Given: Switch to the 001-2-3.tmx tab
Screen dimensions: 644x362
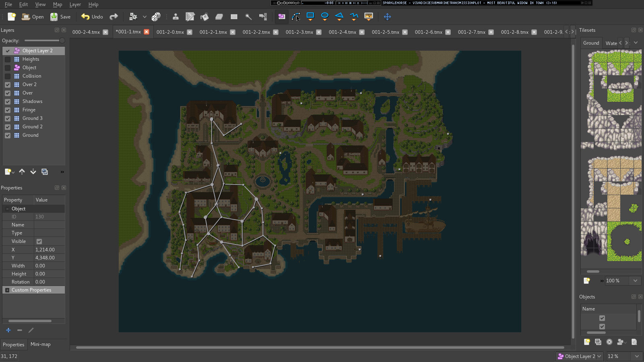Looking at the screenshot, I should click(299, 32).
